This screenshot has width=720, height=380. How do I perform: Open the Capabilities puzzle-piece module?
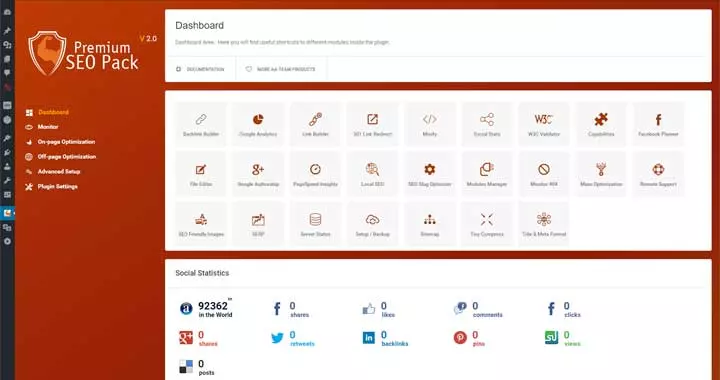[601, 124]
